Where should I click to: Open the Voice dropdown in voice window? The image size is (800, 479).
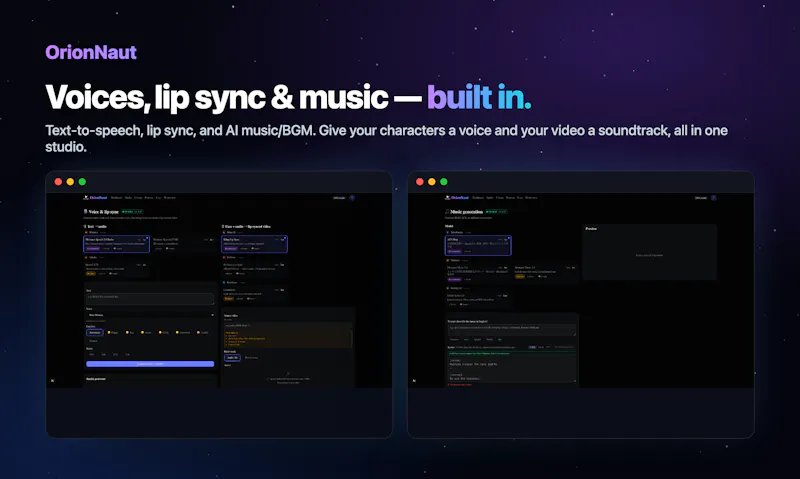pyautogui.click(x=150, y=315)
